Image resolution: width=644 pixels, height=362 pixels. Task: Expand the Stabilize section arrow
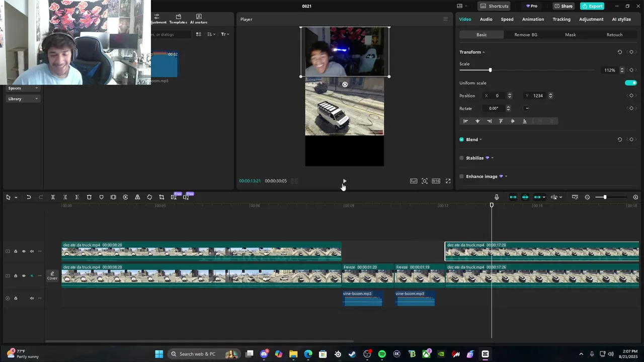[492, 158]
